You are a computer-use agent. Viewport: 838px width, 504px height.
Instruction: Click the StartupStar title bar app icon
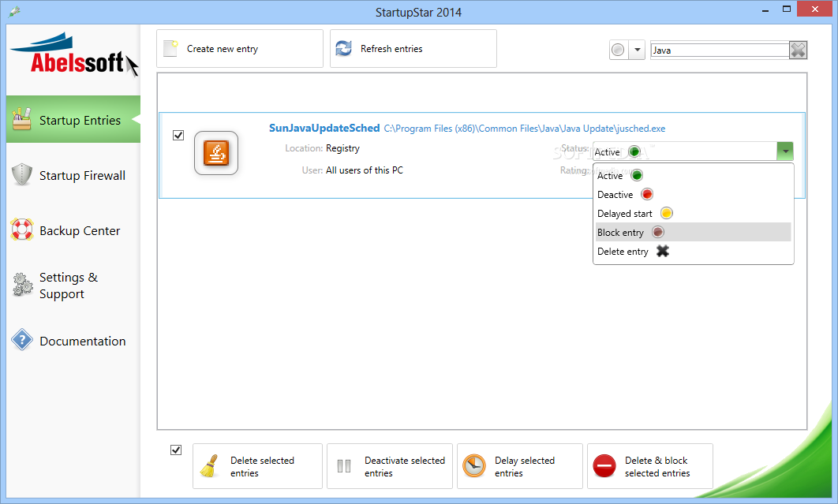tap(14, 11)
